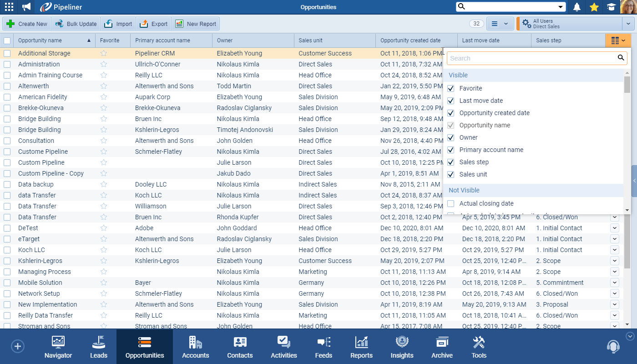Uncheck the Last move date column
Viewport: 637px width, 364px height.
451,101
